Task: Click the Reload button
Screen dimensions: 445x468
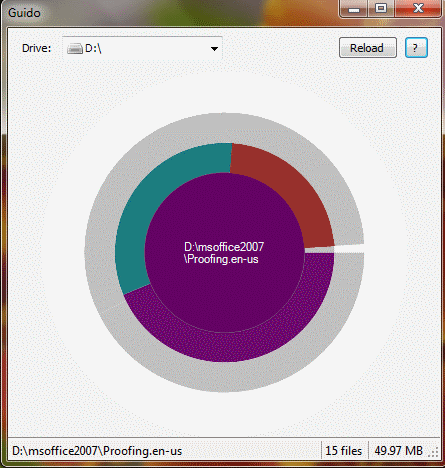Action: pyautogui.click(x=368, y=48)
